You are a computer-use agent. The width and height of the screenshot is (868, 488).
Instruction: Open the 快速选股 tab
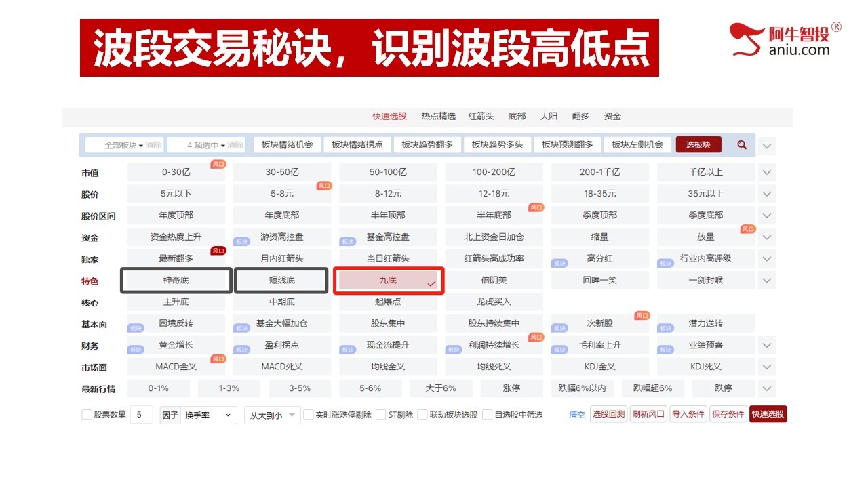[x=389, y=117]
